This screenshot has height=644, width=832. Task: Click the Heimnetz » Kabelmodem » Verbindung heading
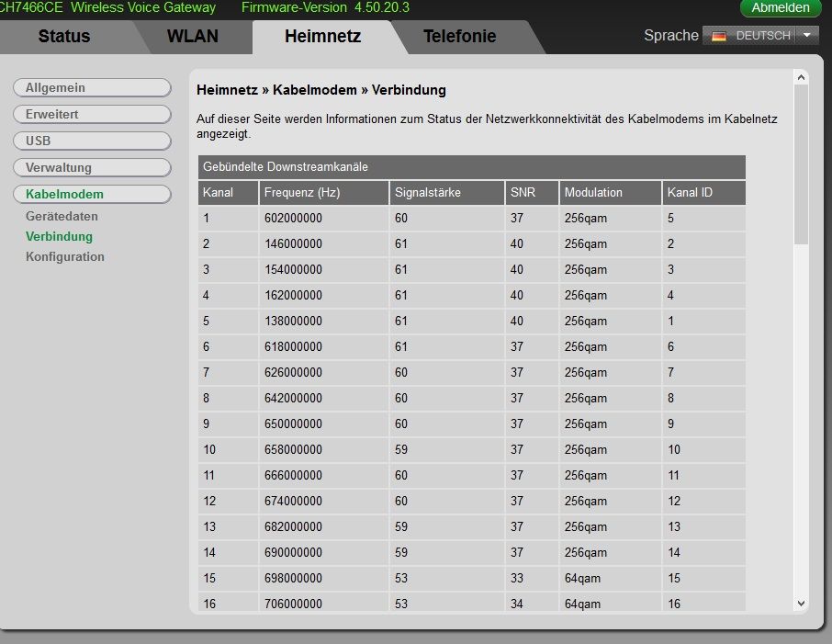pyautogui.click(x=321, y=90)
